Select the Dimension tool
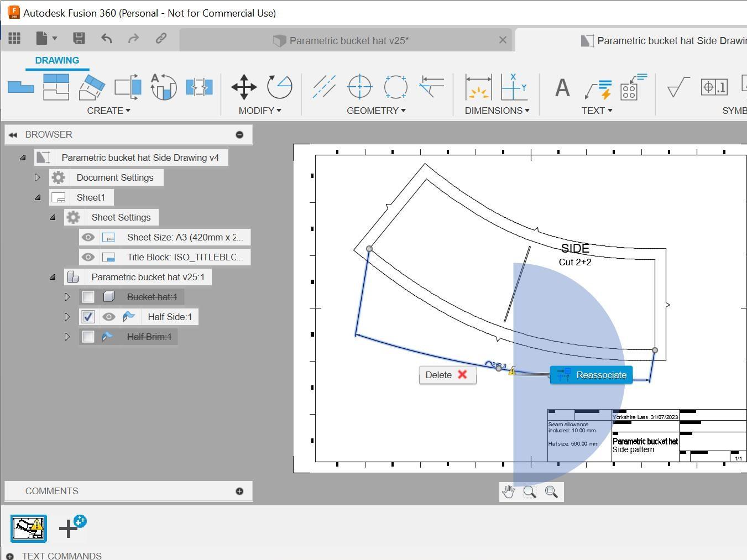The height and width of the screenshot is (560, 747). pos(478,87)
